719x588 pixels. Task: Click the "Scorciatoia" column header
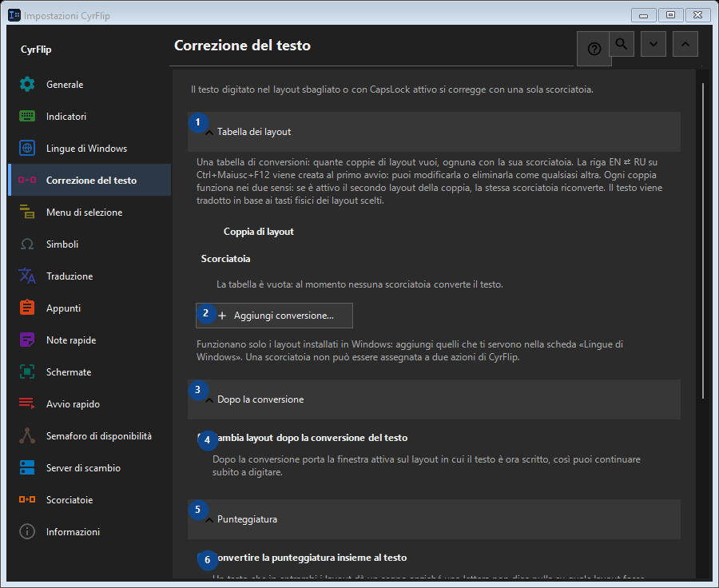coord(225,259)
